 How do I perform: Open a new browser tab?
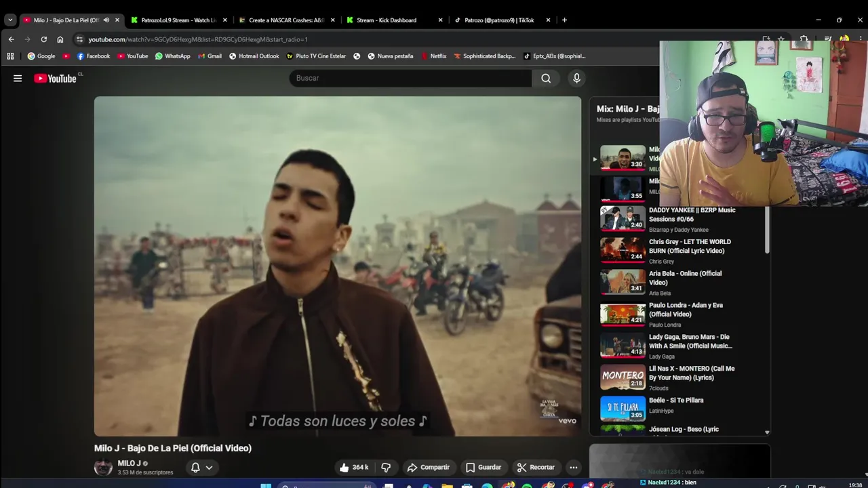(x=564, y=20)
